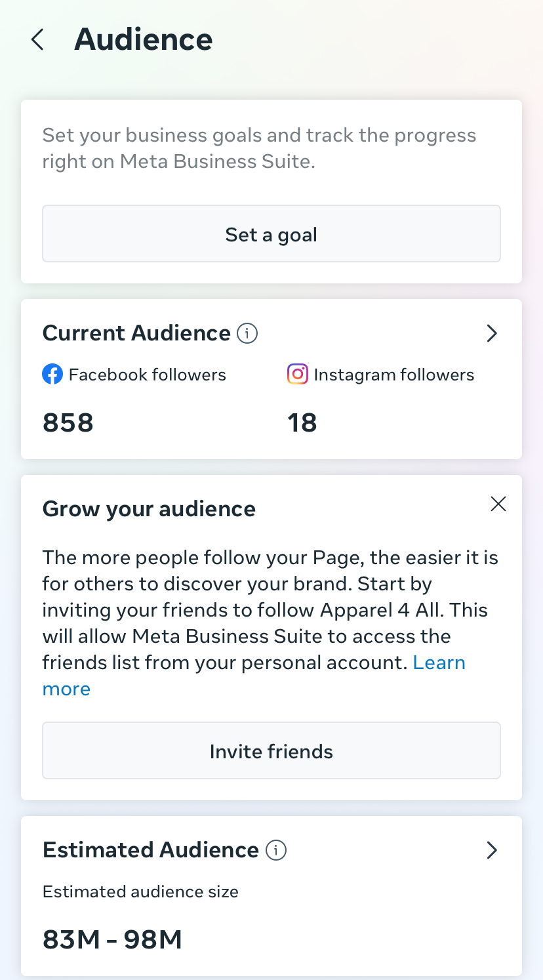Screen dimensions: 543x980
Task: Select the Facebook followers label
Action: (148, 375)
